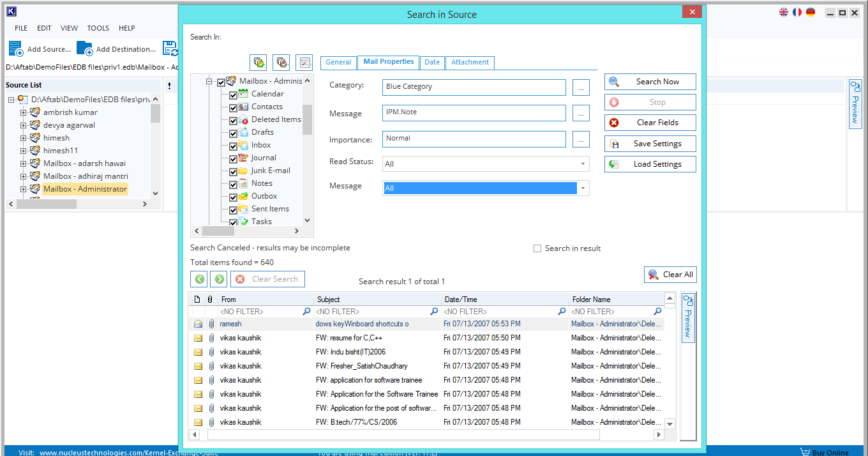Click the Category input field
Viewport: 868px width, 456px height.
click(474, 87)
